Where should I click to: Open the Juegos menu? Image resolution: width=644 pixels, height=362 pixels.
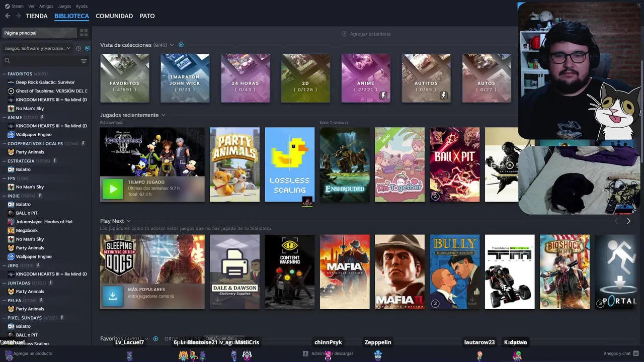pyautogui.click(x=64, y=6)
